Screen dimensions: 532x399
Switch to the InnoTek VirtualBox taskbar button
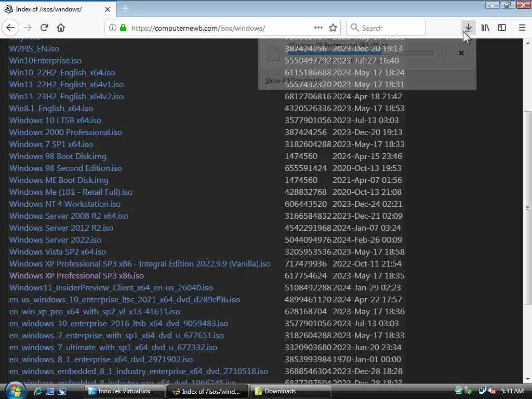124,391
